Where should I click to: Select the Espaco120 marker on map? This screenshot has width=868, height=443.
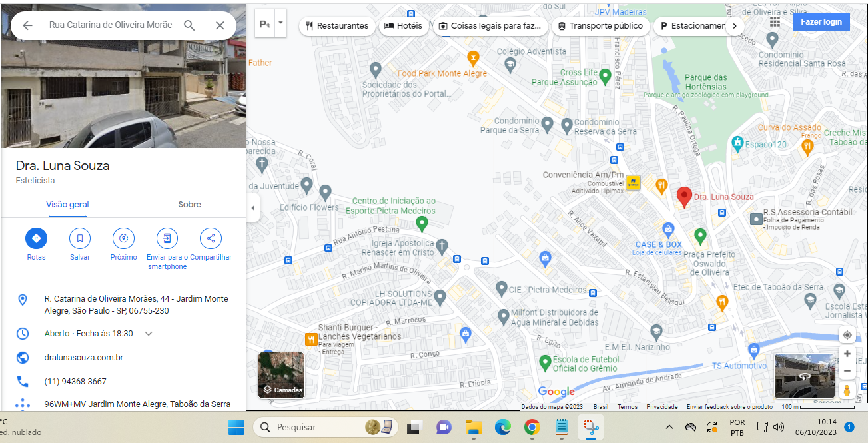click(x=737, y=143)
